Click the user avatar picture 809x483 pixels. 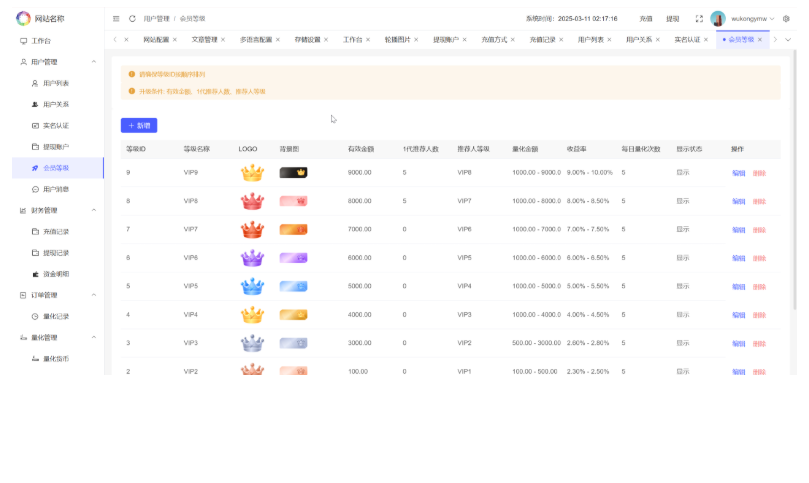pyautogui.click(x=718, y=18)
